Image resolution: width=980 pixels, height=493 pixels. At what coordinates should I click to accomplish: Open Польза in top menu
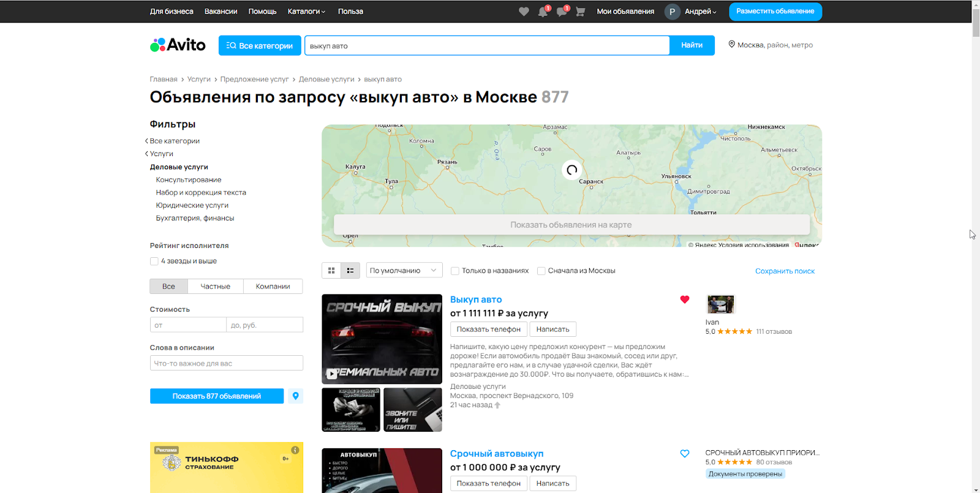[350, 12]
